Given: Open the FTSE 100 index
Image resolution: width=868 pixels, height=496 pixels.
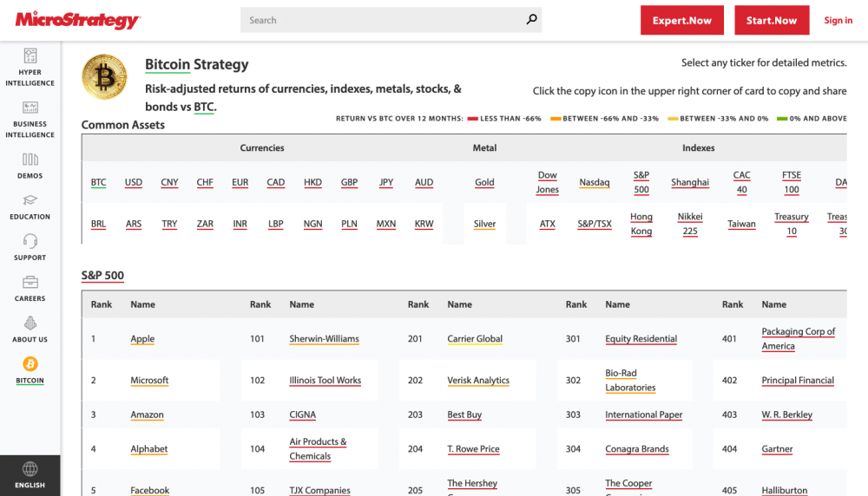Looking at the screenshot, I should point(792,182).
